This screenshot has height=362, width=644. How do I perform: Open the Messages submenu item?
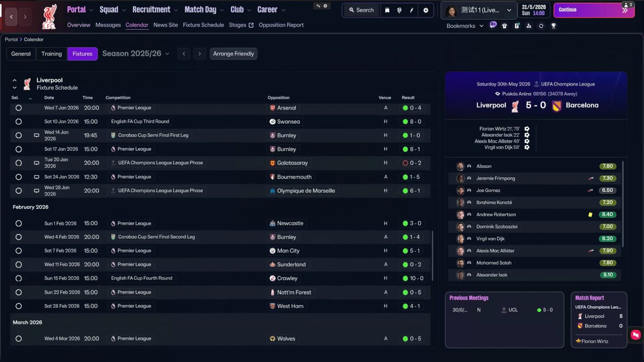[x=108, y=25]
